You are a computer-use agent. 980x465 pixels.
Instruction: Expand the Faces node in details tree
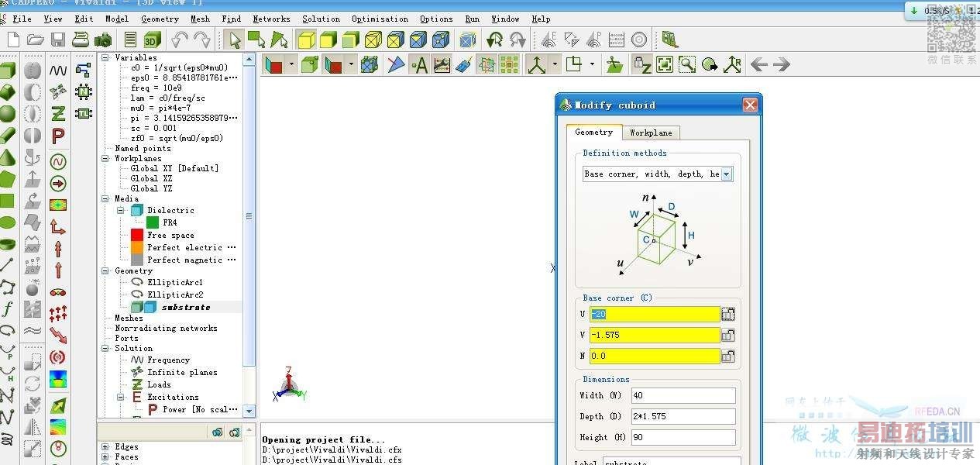105,457
